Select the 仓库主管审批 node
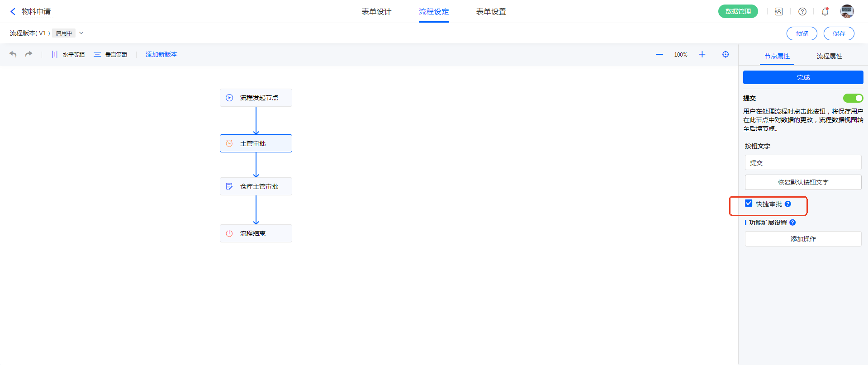The height and width of the screenshot is (365, 868). tap(256, 186)
